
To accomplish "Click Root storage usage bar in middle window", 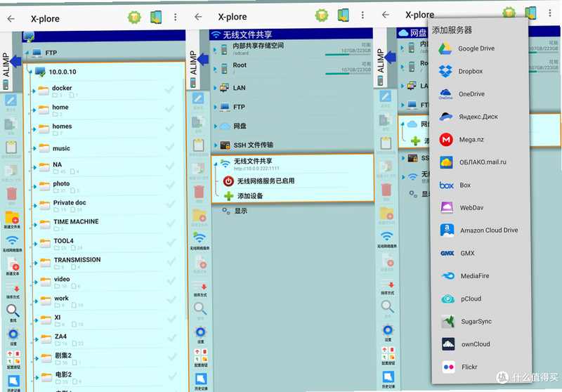I will [348, 74].
